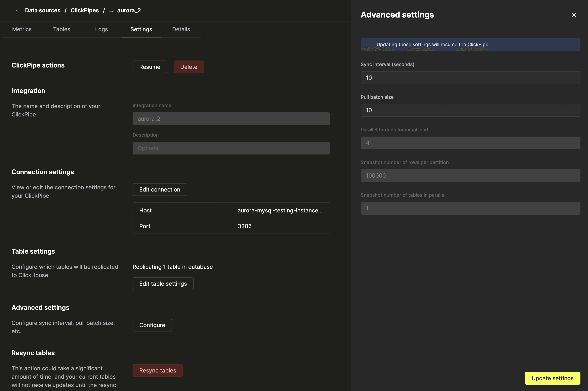
Task: Click the MySQL icon beside aurora_2
Action: coord(112,11)
